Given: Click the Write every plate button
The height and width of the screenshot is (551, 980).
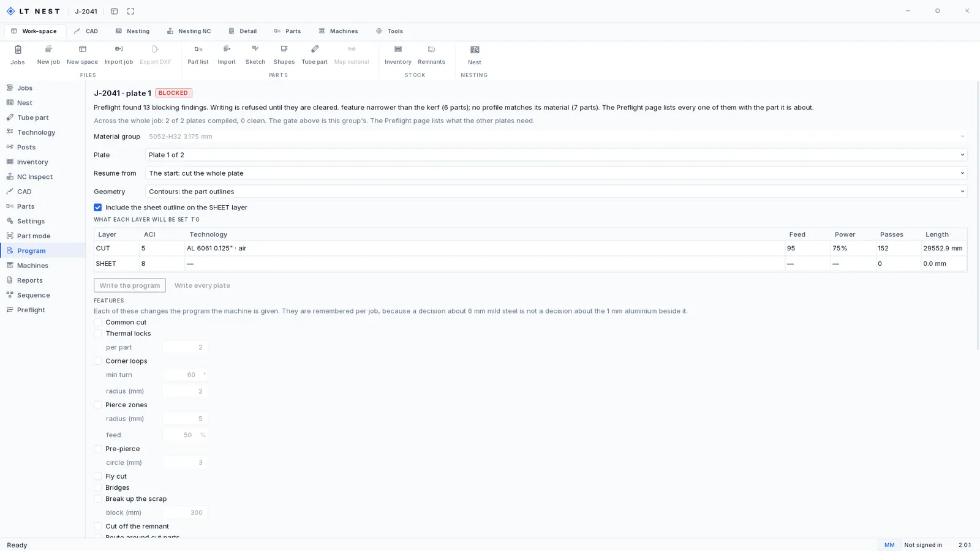Looking at the screenshot, I should [202, 285].
